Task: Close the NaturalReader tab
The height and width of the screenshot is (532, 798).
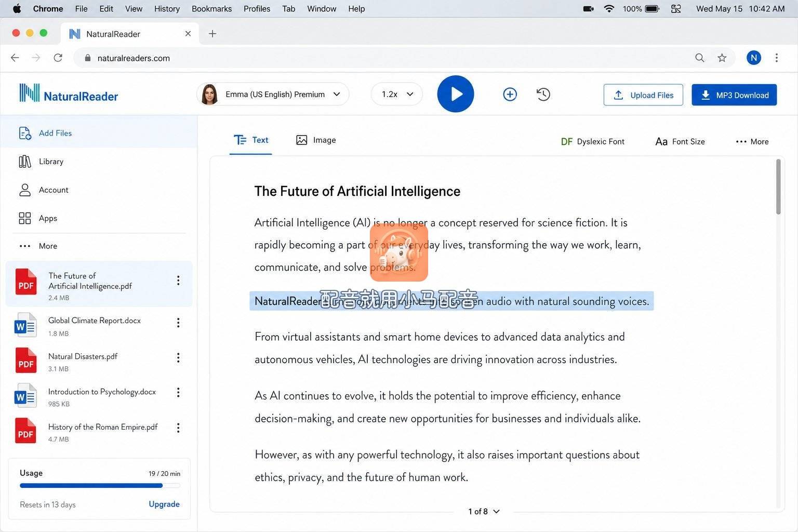Action: [188, 34]
